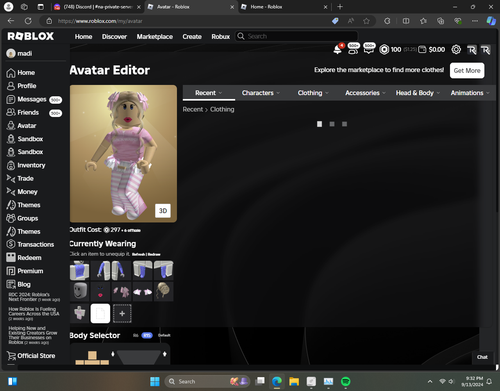500x391 pixels.
Task: Go back in the browser
Action: [x=11, y=21]
